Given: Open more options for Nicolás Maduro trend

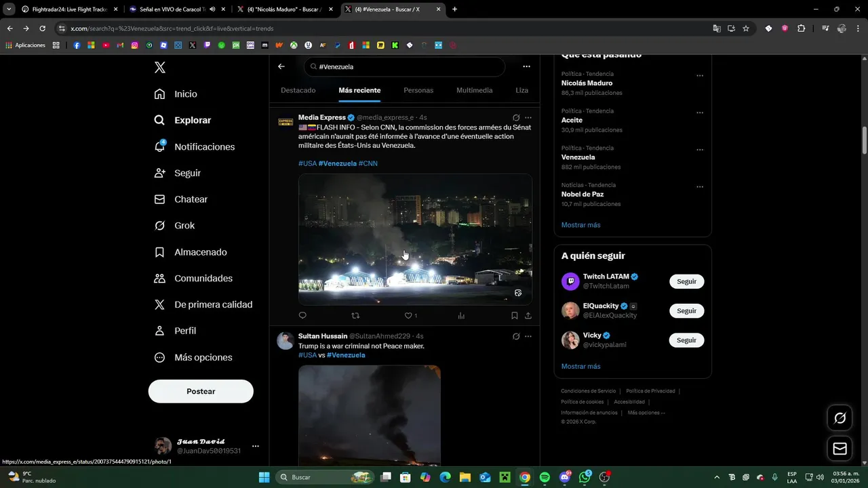Looking at the screenshot, I should [x=700, y=76].
